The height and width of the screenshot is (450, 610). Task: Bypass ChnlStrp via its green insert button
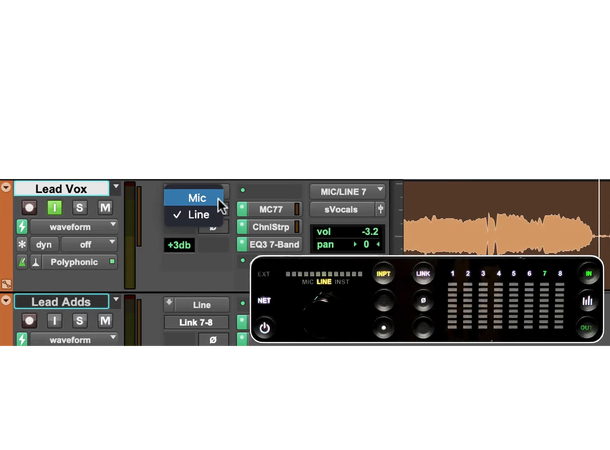click(x=242, y=227)
